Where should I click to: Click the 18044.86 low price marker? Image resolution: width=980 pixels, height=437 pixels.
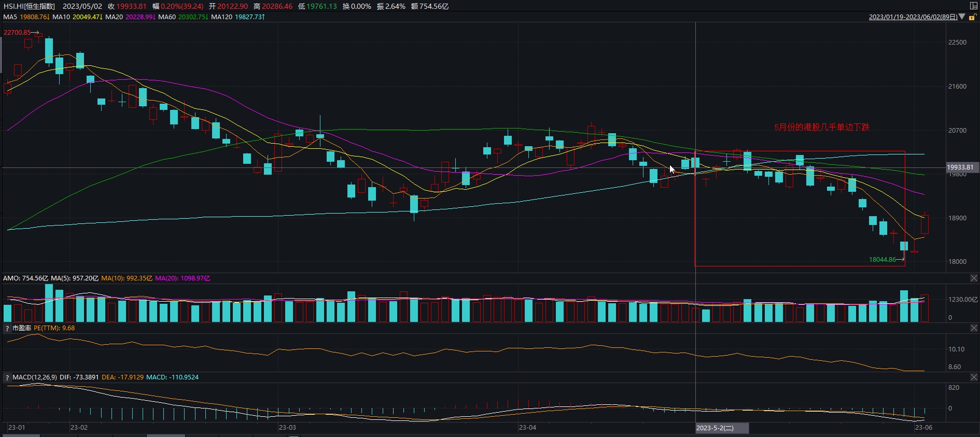pyautogui.click(x=882, y=260)
